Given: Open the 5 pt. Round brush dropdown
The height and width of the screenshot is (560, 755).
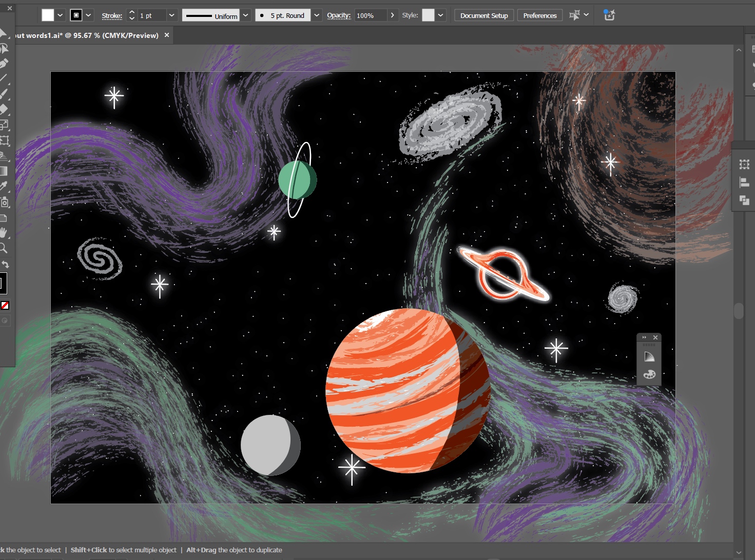Looking at the screenshot, I should (317, 15).
